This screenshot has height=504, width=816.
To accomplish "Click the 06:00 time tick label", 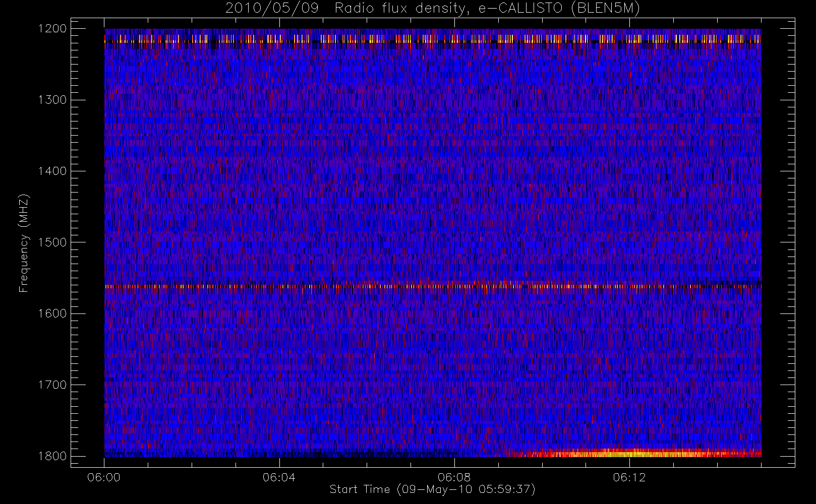I will [104, 477].
